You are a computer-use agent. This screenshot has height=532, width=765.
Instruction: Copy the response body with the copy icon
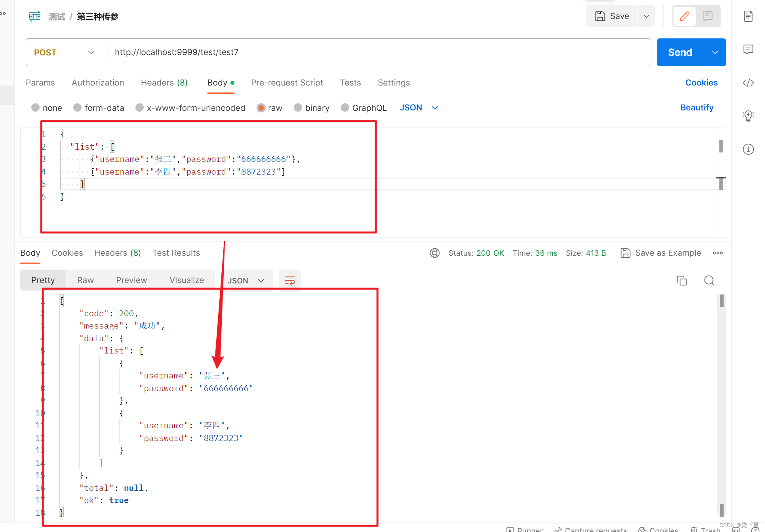click(681, 281)
